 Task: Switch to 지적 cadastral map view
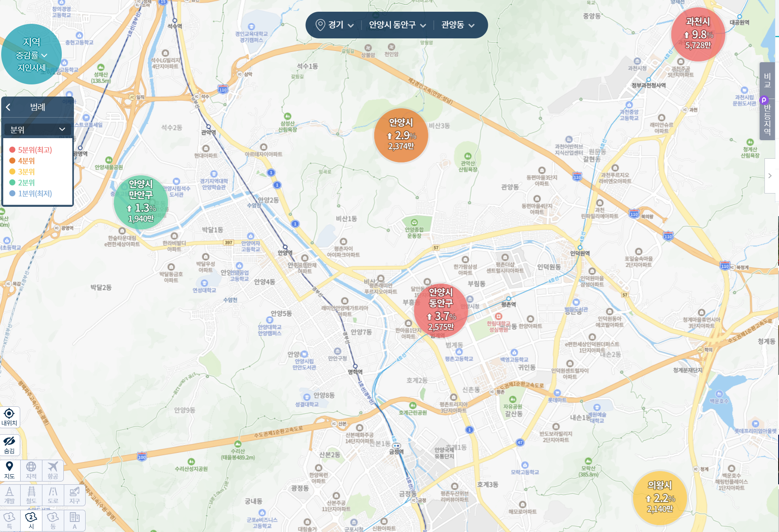(x=31, y=470)
